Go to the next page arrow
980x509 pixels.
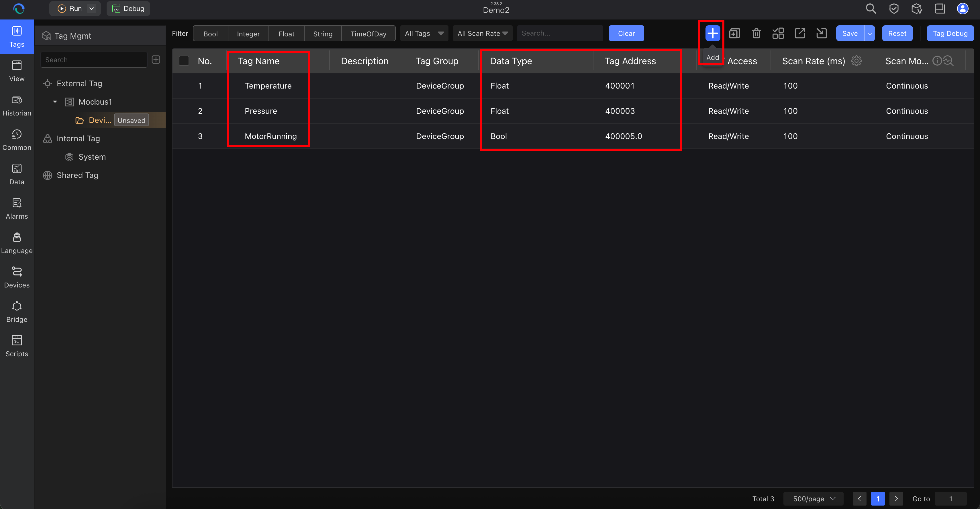[x=896, y=498]
